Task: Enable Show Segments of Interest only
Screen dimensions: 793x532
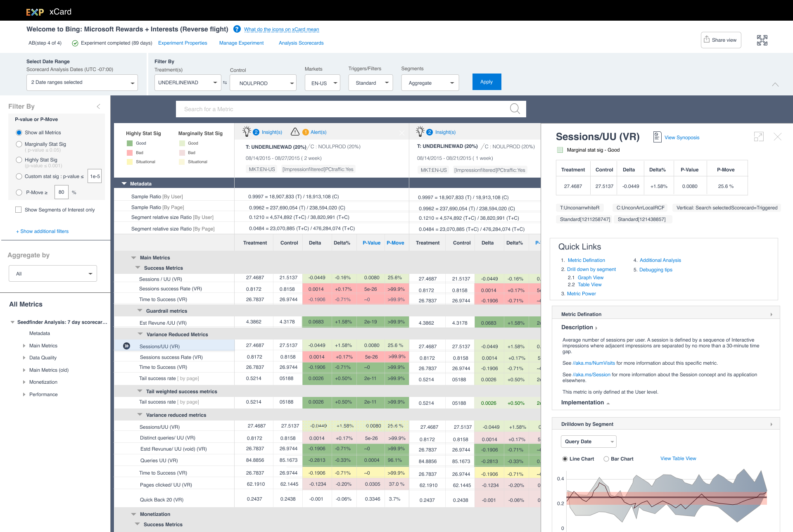Action: click(x=19, y=210)
